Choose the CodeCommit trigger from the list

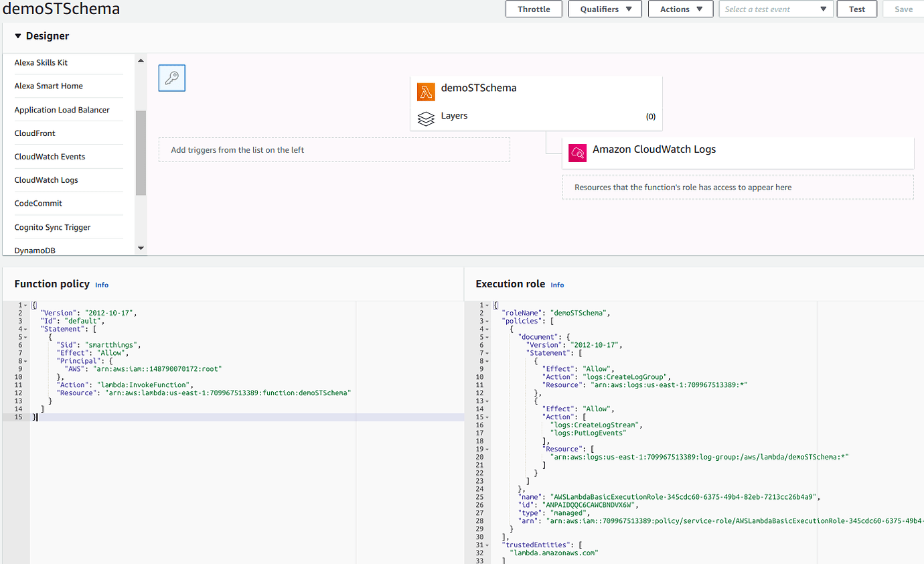click(x=38, y=203)
